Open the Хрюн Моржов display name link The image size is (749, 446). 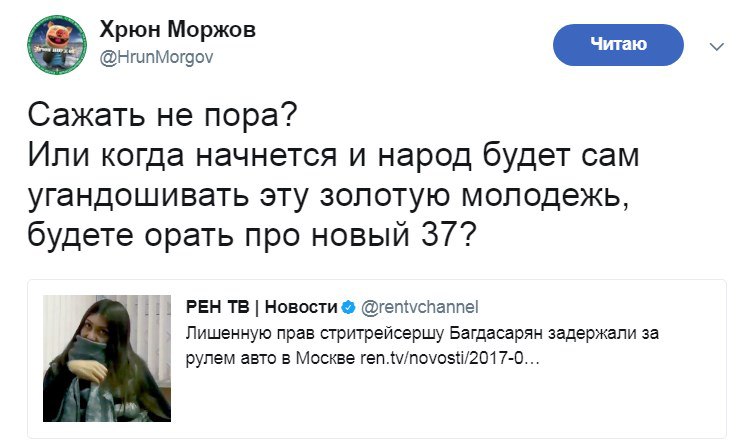click(178, 30)
